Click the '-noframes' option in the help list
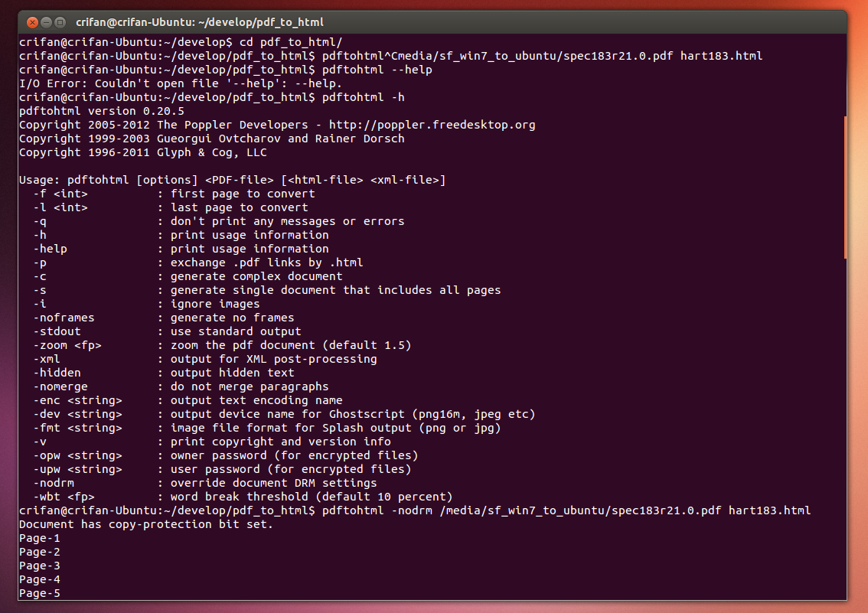Image resolution: width=868 pixels, height=613 pixels. coord(64,318)
